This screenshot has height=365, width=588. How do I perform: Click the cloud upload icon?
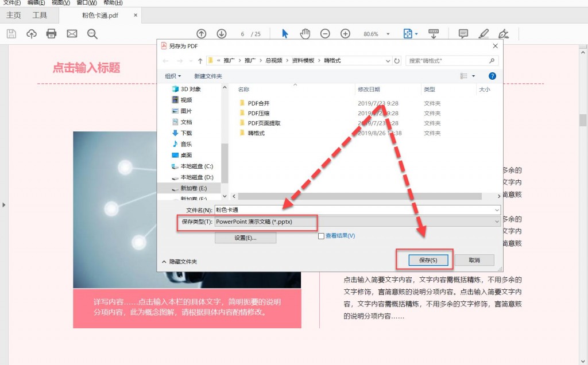click(32, 34)
